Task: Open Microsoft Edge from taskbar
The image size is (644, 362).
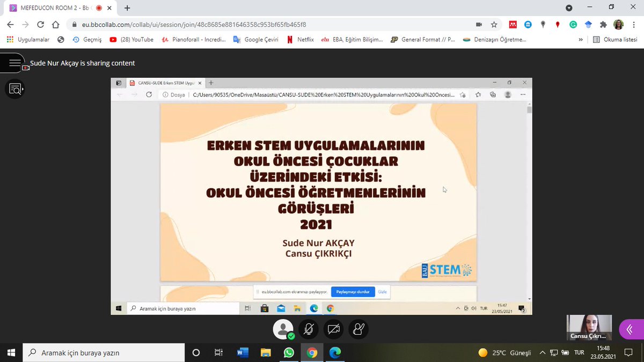Action: click(x=335, y=352)
